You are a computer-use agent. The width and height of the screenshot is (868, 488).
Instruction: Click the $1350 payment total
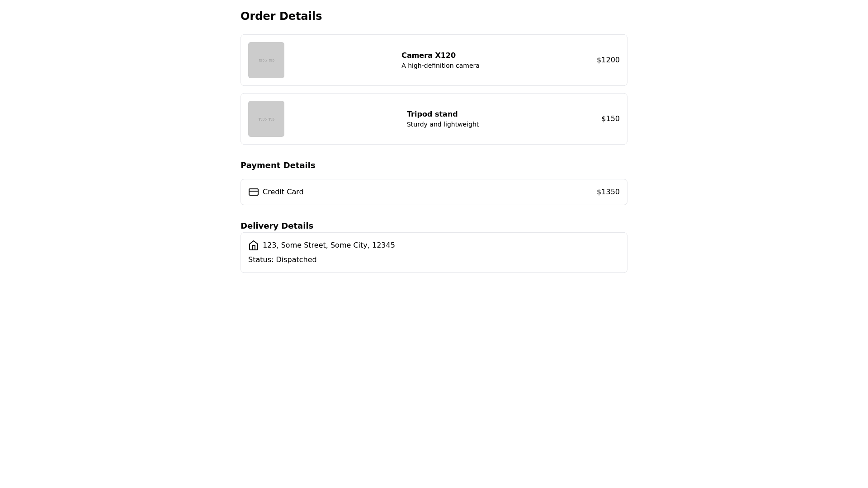(x=608, y=192)
